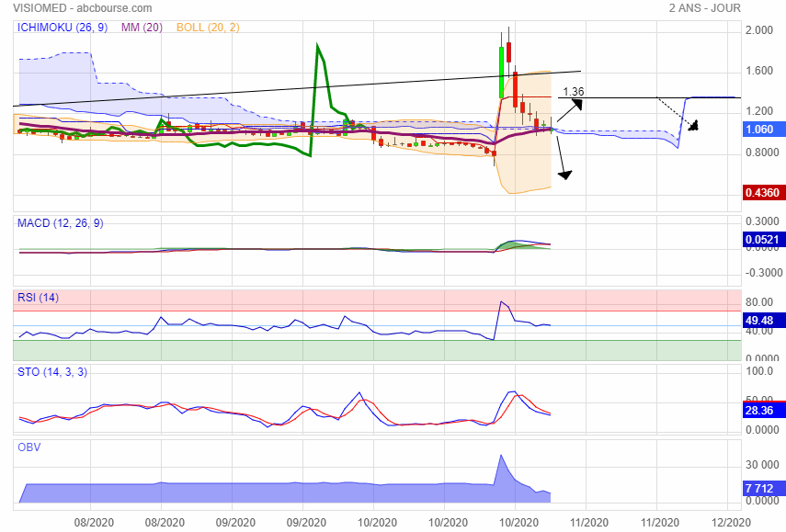Click the 0.3000 MACD axis label
The image size is (786, 532).
(x=762, y=221)
